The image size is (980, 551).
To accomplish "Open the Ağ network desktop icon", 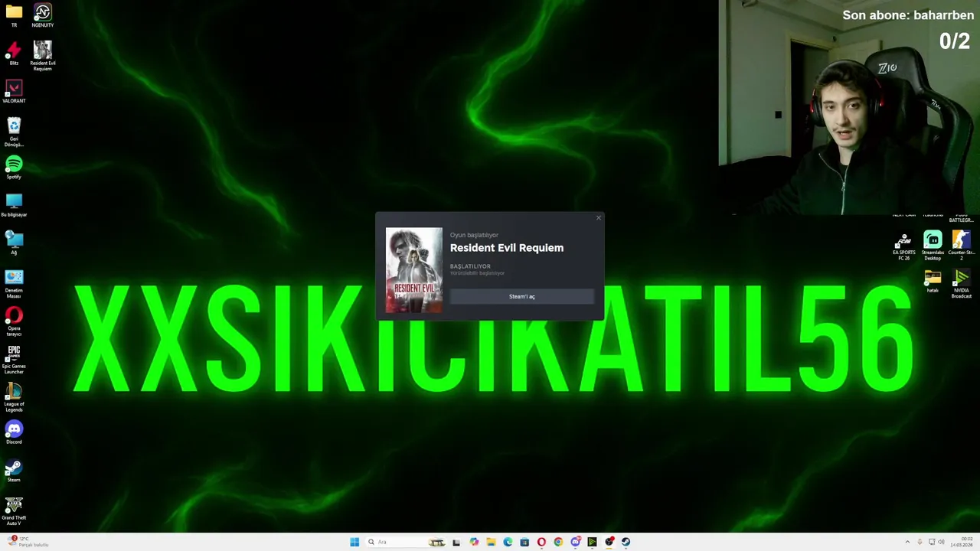I will (14, 243).
